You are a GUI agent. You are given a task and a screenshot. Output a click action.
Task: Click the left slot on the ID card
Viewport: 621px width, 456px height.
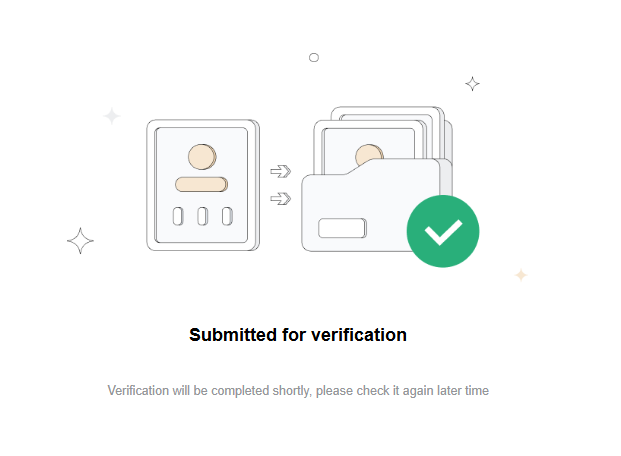coord(178,216)
